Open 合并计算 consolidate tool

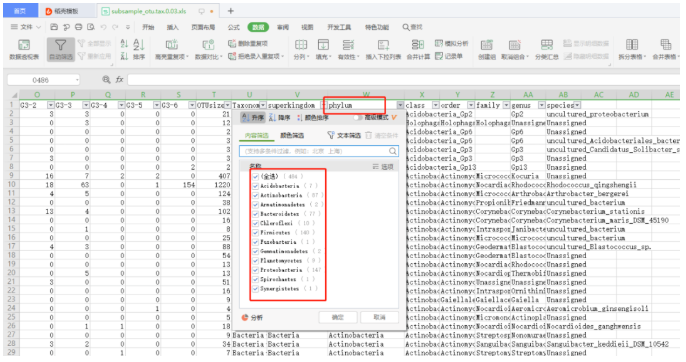418,49
